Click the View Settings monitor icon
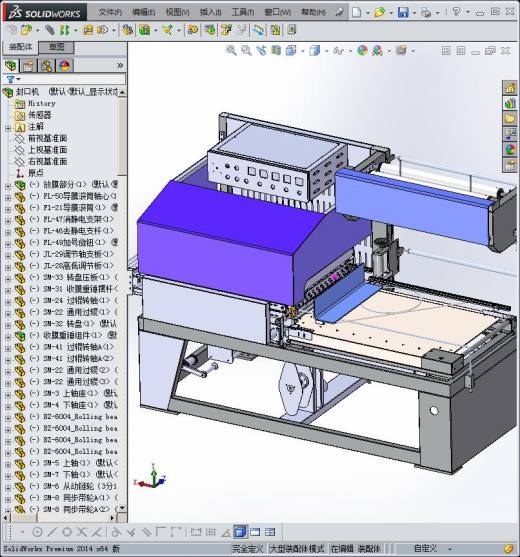This screenshot has width=520, height=557. click(x=401, y=51)
